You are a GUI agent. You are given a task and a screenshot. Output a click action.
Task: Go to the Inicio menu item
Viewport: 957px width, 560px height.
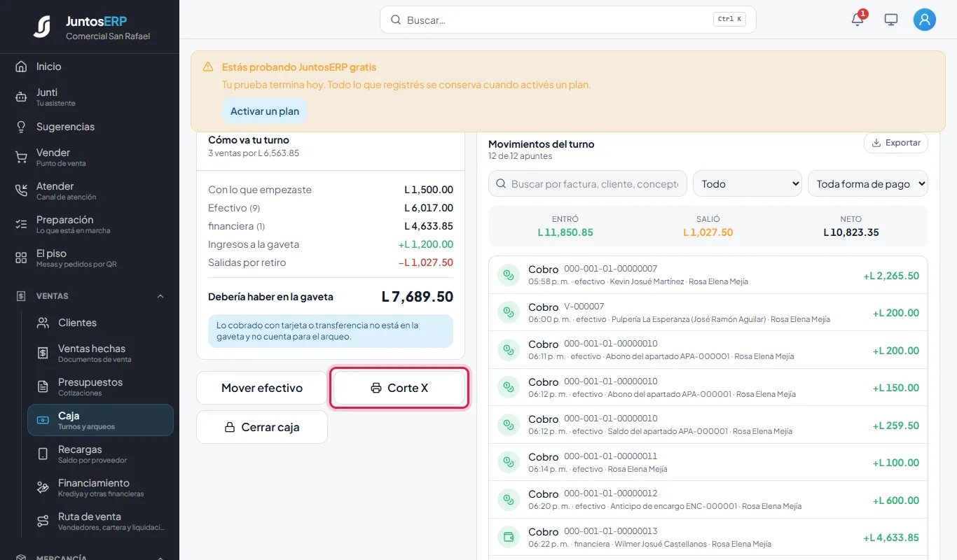tap(90, 66)
